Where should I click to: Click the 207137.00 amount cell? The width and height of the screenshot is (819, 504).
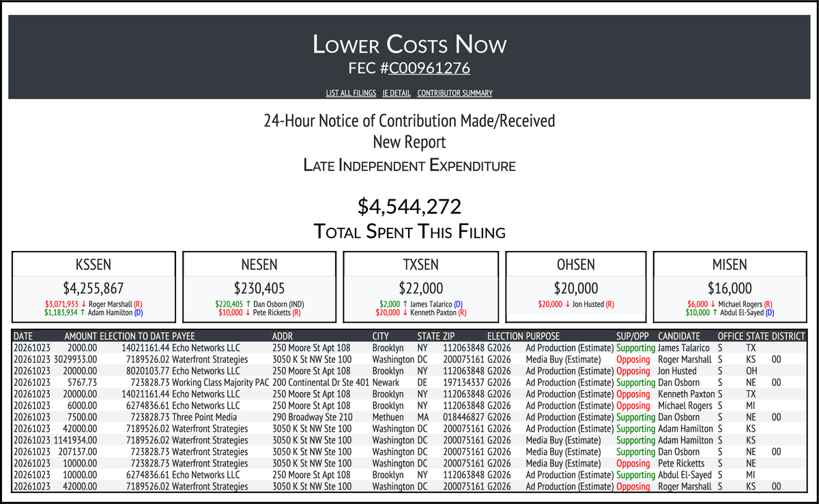tap(78, 452)
